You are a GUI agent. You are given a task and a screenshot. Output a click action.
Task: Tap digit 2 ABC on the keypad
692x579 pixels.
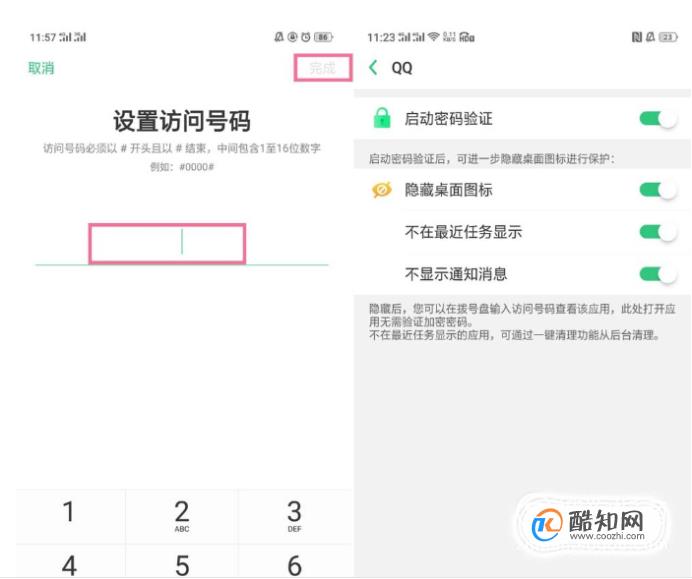click(x=182, y=515)
